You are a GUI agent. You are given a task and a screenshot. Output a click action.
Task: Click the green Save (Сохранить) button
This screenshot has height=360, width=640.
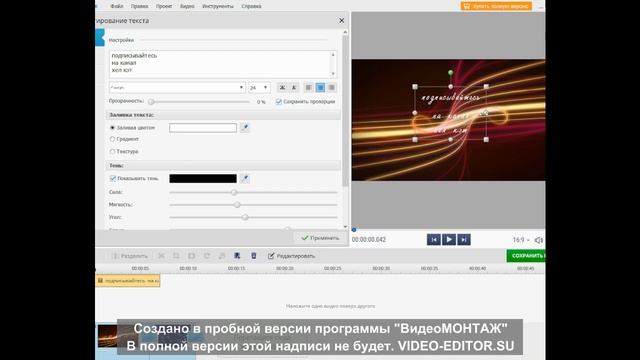pyautogui.click(x=526, y=256)
